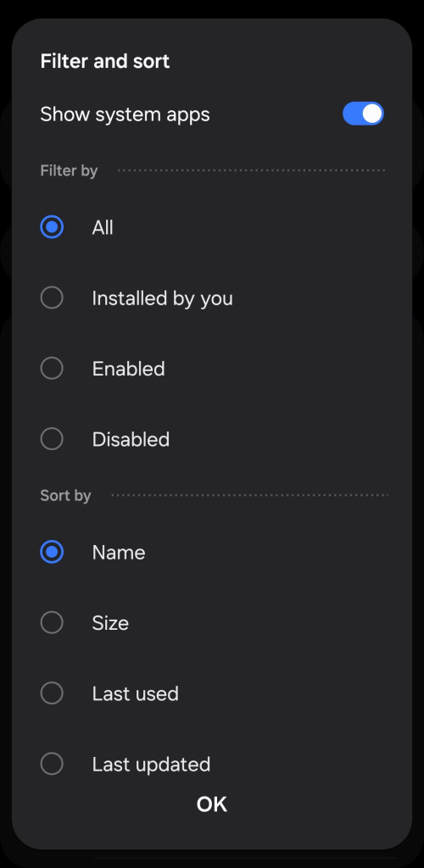Click the 'Last used' option text

[x=135, y=693]
